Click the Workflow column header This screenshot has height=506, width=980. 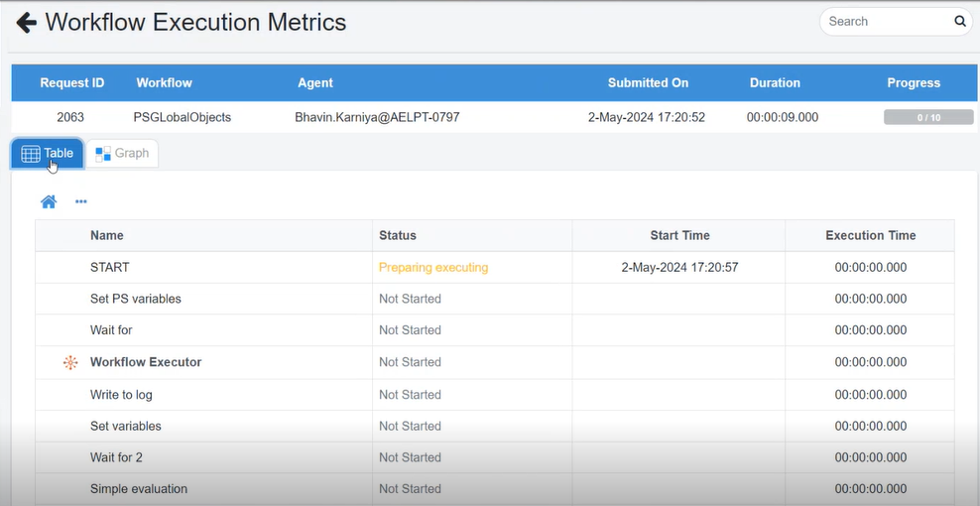165,82
